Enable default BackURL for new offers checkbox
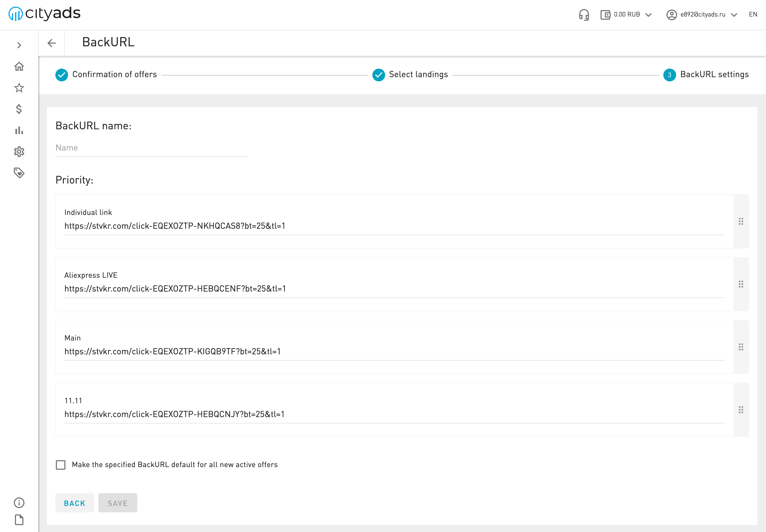The height and width of the screenshot is (532, 766). tap(61, 465)
